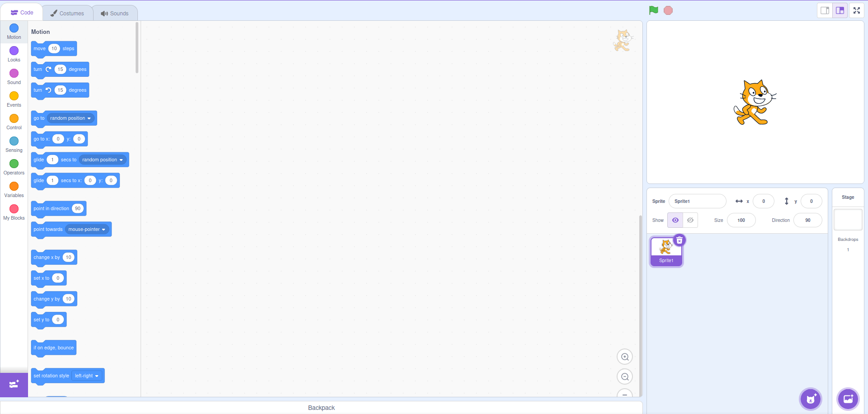The height and width of the screenshot is (414, 868).
Task: Edit the sprite y position field
Action: tap(811, 201)
